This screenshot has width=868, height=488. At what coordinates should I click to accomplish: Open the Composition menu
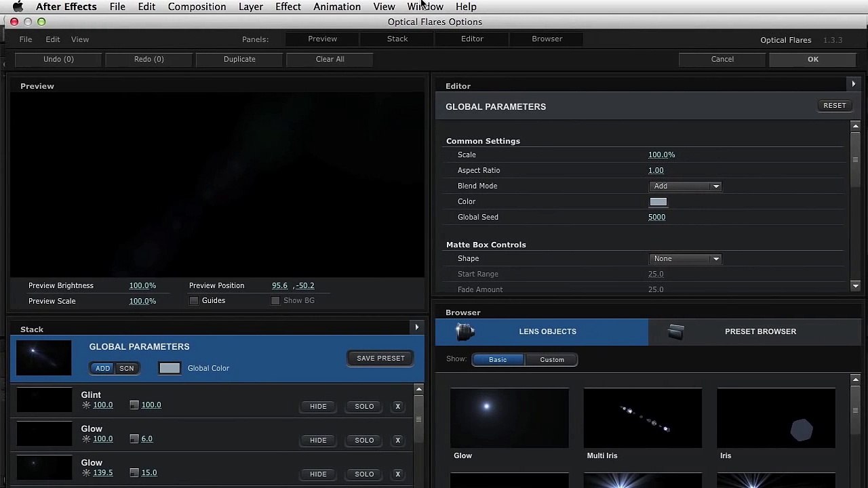pyautogui.click(x=197, y=7)
